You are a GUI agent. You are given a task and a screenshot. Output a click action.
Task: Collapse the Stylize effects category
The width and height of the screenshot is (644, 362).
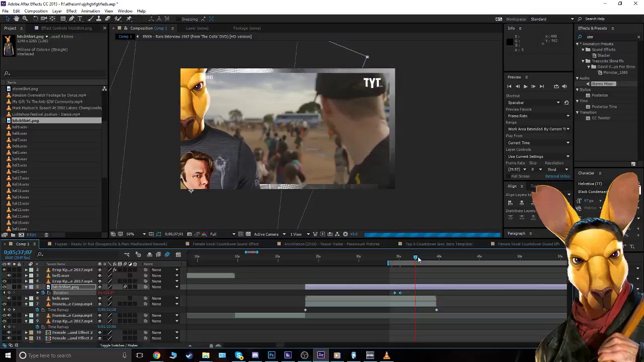point(578,89)
